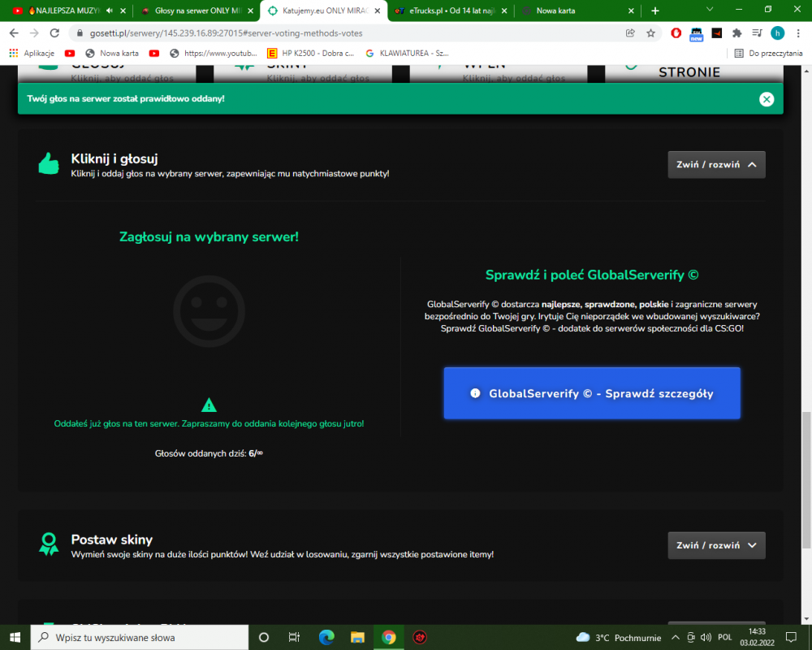The width and height of the screenshot is (812, 650).
Task: Open the weather widget 3°C Pochmurnie
Action: tap(618, 638)
